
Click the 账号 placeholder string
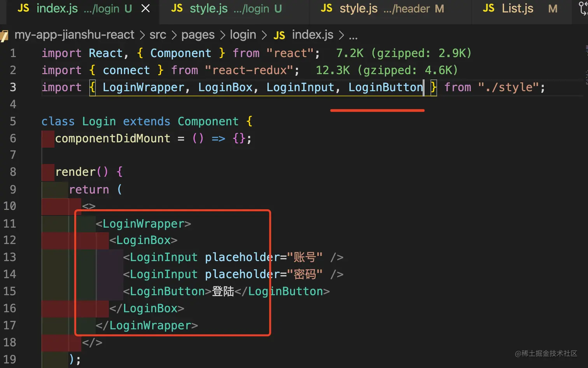(x=305, y=257)
